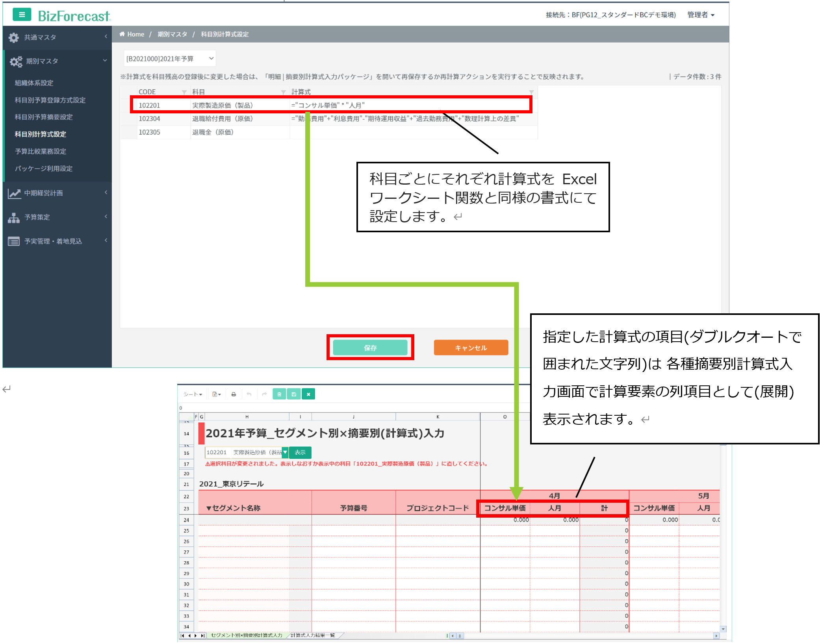Select 科目別予算摘要設定 in sidebar
Screen dimensions: 820x644
[44, 117]
